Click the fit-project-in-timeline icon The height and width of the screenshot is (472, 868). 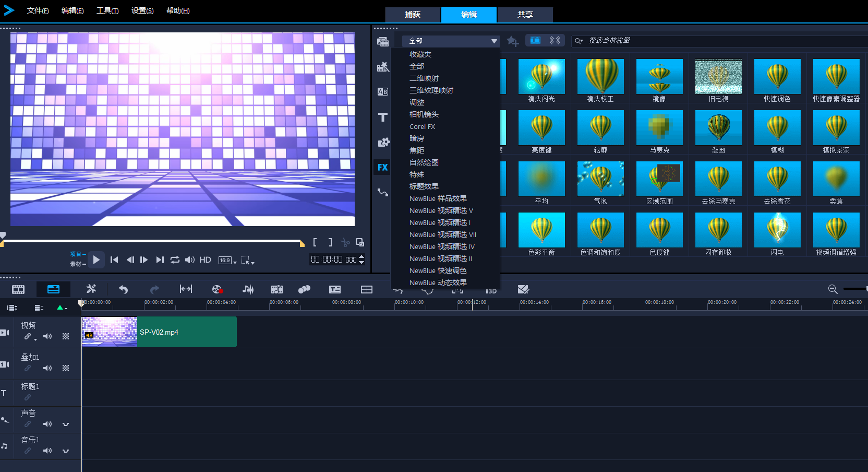[x=186, y=289]
